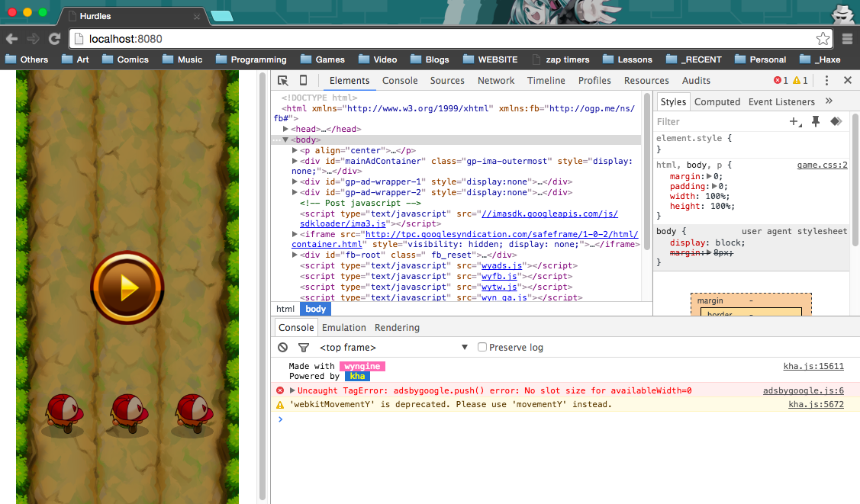Expand the padding shorthand in game.css rule
This screenshot has height=504, width=860.
(x=714, y=186)
